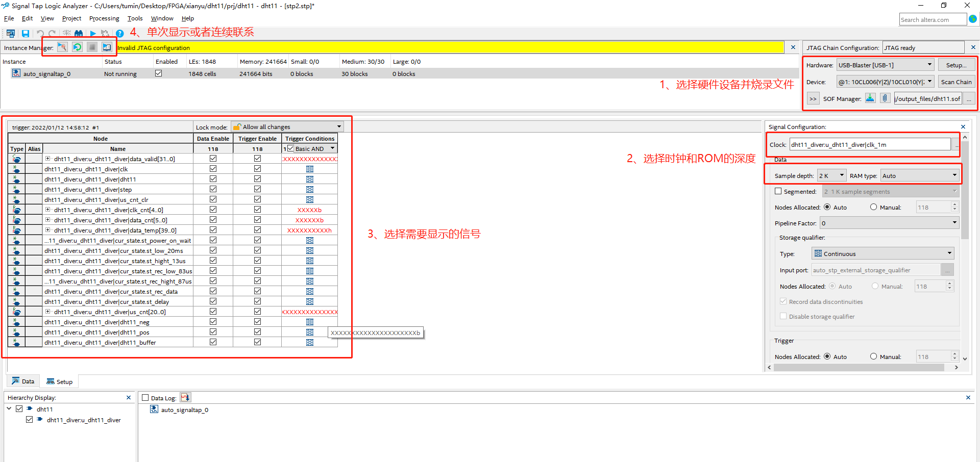Click the Undo toolbar icon

coord(40,34)
